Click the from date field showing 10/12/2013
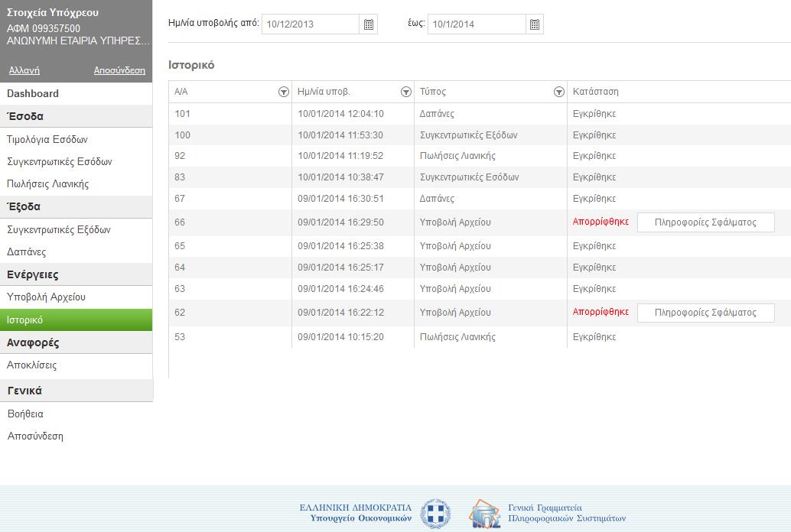 (311, 24)
